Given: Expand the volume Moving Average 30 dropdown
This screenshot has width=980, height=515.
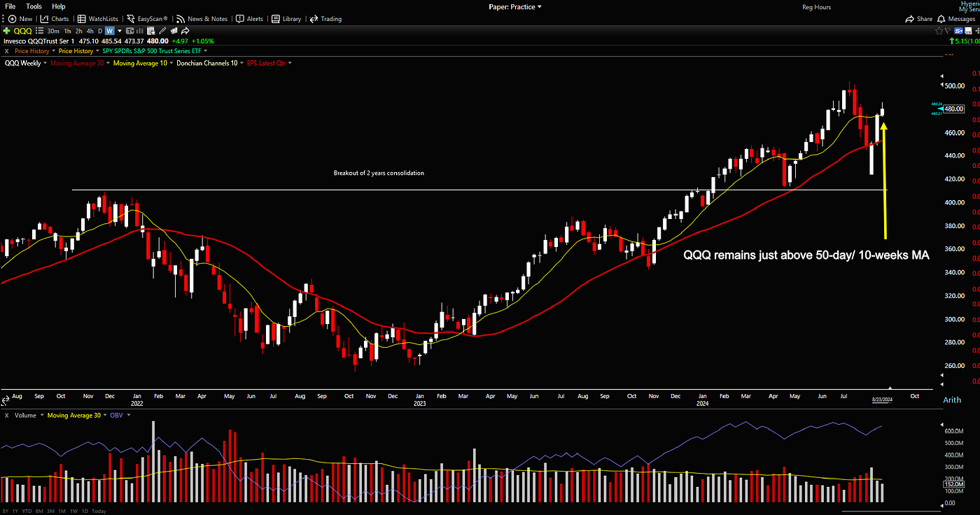Looking at the screenshot, I should (x=105, y=415).
